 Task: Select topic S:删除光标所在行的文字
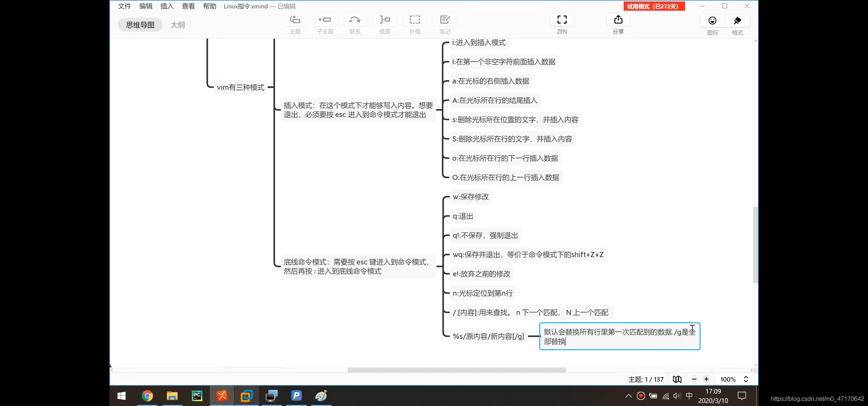(512, 139)
